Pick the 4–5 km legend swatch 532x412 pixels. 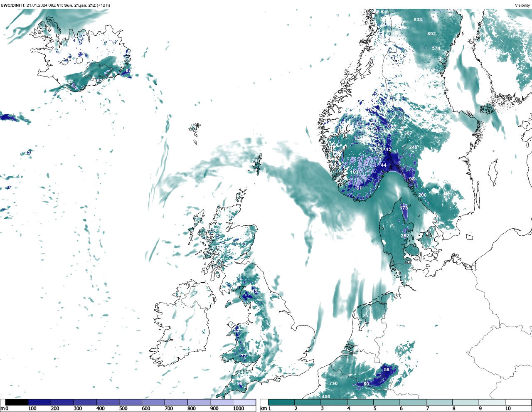point(360,402)
